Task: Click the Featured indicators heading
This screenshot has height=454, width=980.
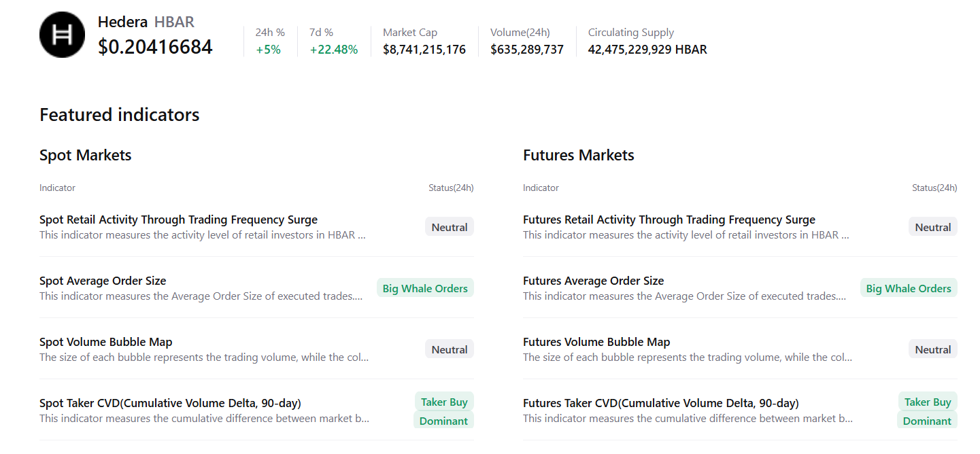Action: click(x=119, y=114)
